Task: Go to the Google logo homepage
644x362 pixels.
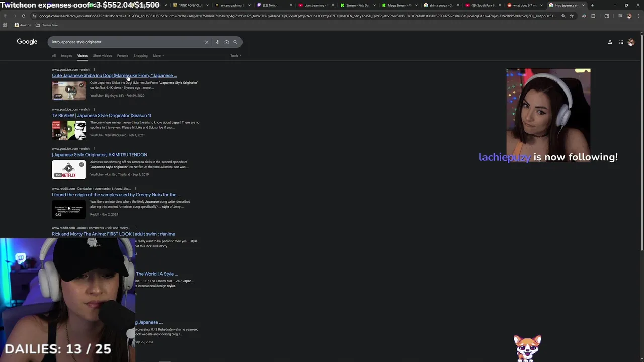Action: pos(27,42)
